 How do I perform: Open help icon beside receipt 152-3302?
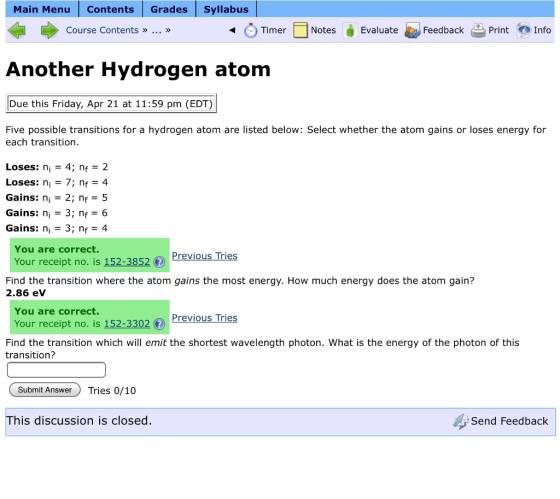point(159,324)
